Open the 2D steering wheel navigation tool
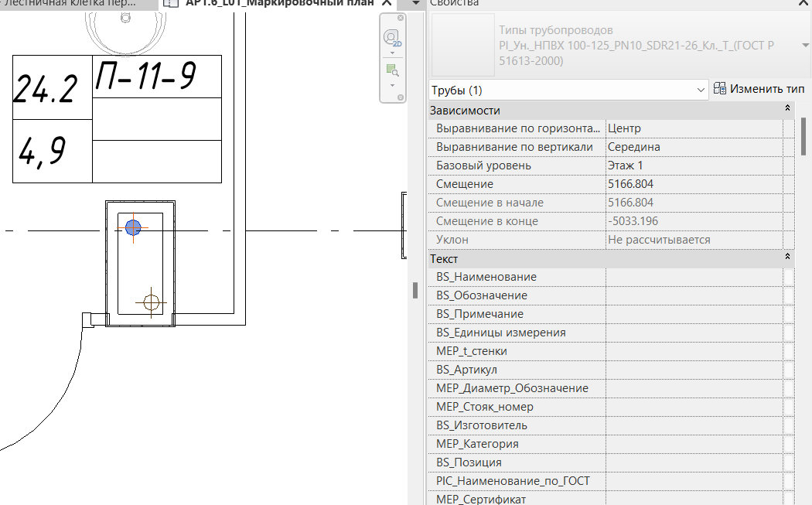Screen dimensions: 812x505 (392, 39)
